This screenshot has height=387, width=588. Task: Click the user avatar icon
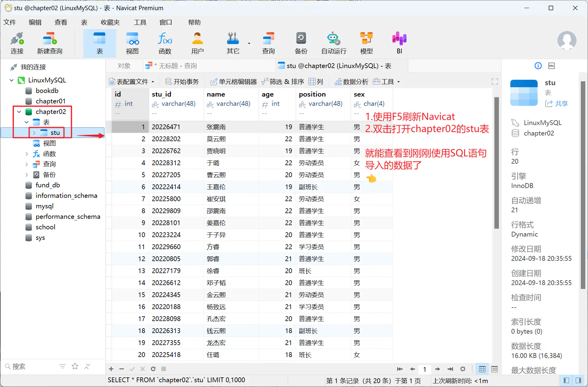[567, 40]
